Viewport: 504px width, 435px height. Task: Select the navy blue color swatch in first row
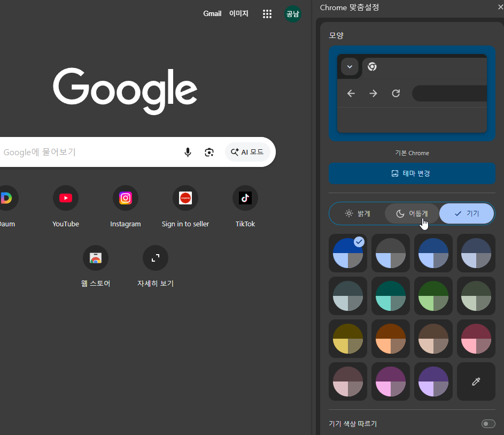(433, 253)
